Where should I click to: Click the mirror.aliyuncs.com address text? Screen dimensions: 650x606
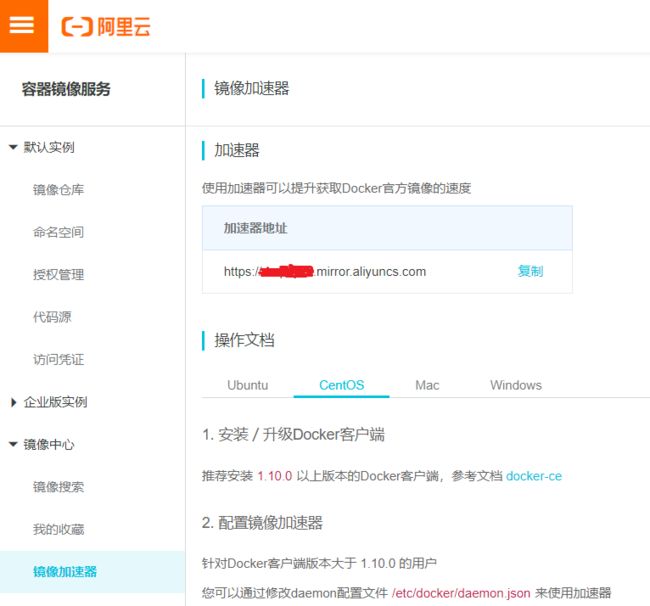(325, 271)
